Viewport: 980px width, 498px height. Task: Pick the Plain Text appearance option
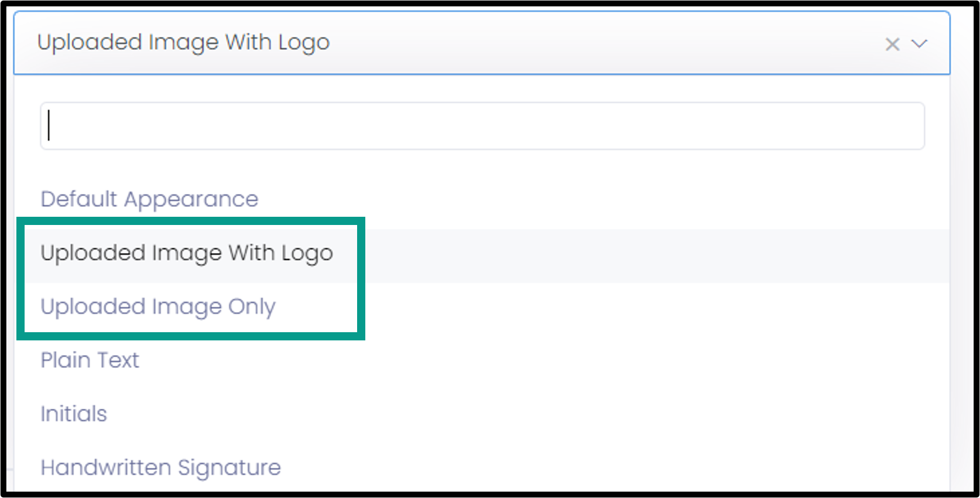(90, 360)
